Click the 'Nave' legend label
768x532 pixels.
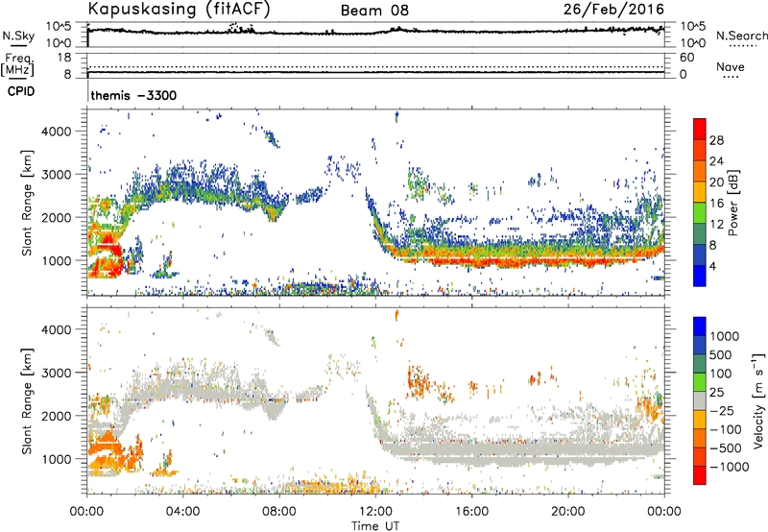(731, 66)
